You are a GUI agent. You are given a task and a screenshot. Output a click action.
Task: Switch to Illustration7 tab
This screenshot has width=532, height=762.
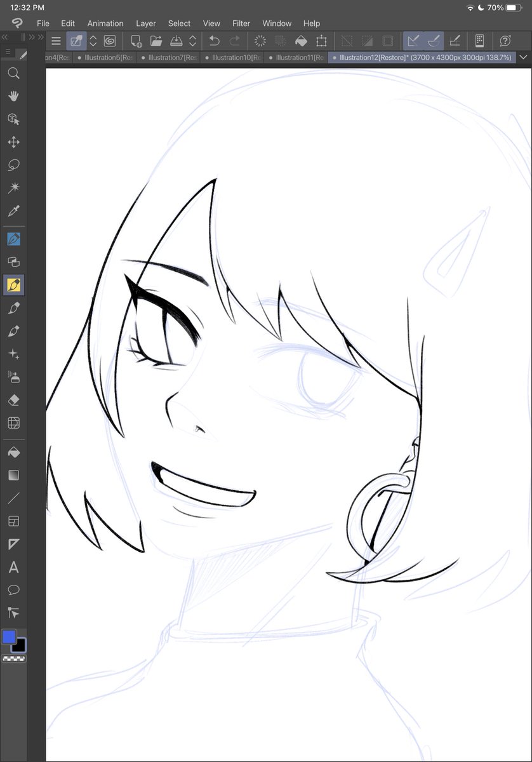tap(168, 57)
